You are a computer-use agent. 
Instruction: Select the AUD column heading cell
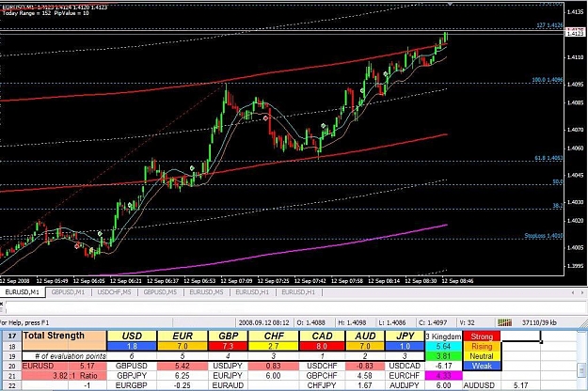coord(365,336)
